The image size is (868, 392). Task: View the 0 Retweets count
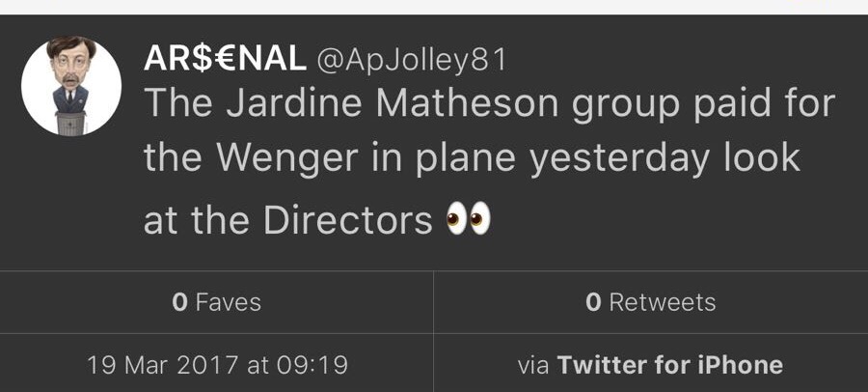click(x=650, y=302)
